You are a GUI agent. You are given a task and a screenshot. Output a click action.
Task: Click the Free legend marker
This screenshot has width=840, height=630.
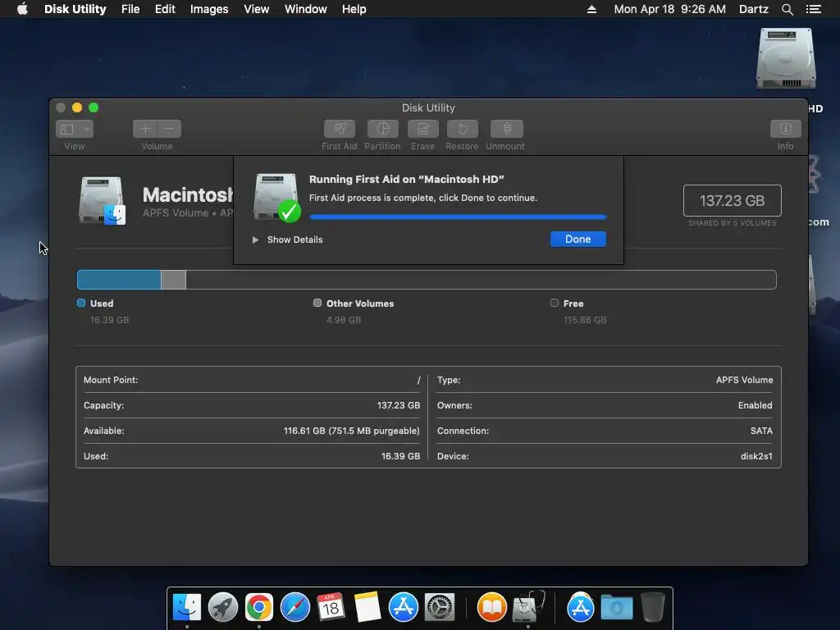click(555, 304)
